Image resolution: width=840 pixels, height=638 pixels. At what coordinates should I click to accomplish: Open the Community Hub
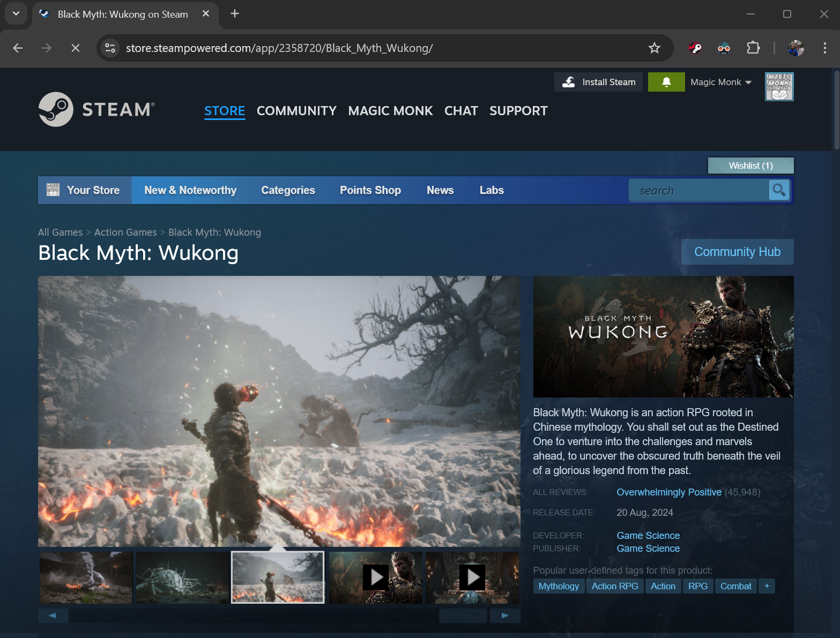pos(737,252)
